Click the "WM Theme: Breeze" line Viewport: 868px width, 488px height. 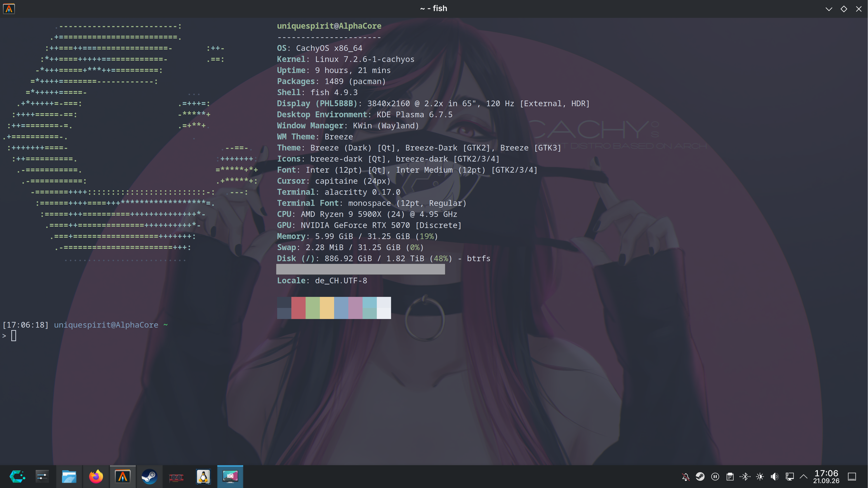click(x=315, y=137)
